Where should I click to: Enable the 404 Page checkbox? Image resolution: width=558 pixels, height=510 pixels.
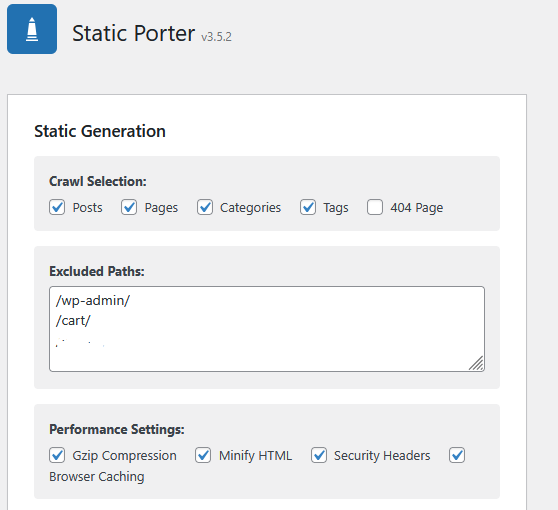pyautogui.click(x=375, y=207)
